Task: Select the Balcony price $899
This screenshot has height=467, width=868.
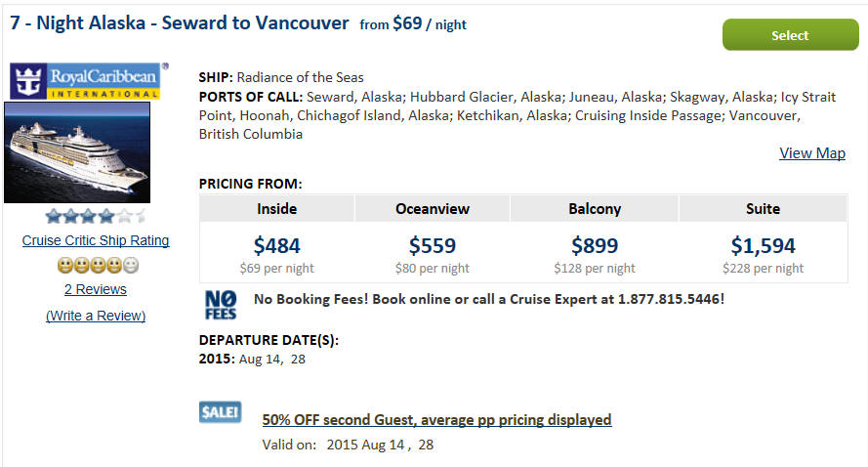Action: [595, 245]
